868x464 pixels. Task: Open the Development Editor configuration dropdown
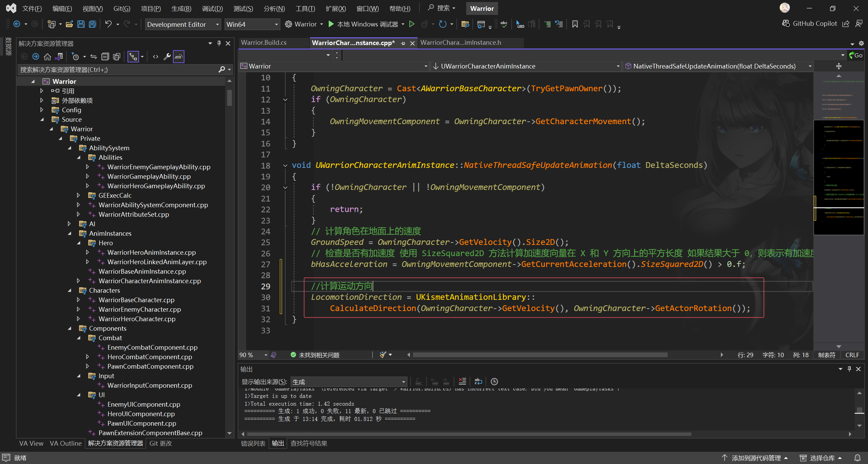coord(183,24)
